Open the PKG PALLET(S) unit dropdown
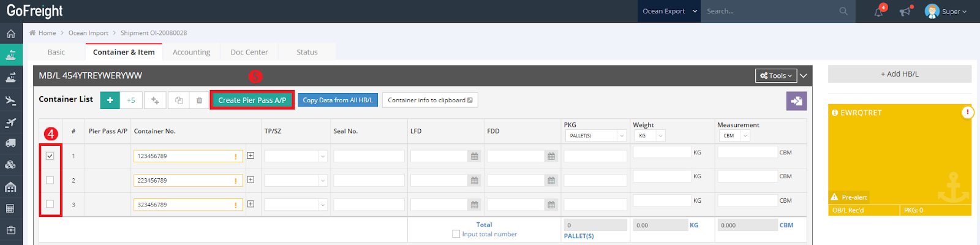Viewport: 980px width, 245px height. pyautogui.click(x=595, y=136)
